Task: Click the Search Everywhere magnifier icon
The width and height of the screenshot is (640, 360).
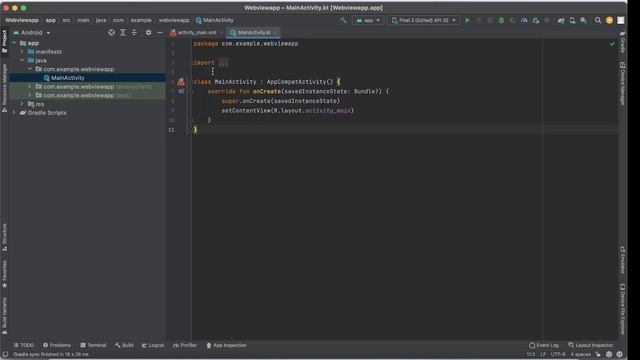Action: pos(598,20)
